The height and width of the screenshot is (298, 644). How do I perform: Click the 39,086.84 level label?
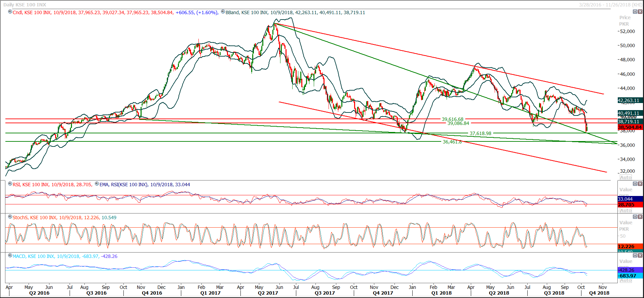pyautogui.click(x=458, y=123)
